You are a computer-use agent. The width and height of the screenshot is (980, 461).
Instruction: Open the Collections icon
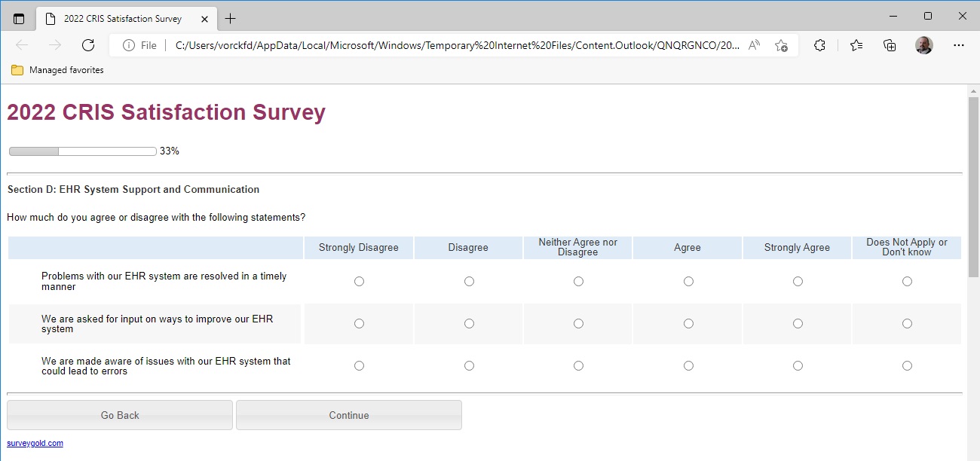(x=890, y=45)
